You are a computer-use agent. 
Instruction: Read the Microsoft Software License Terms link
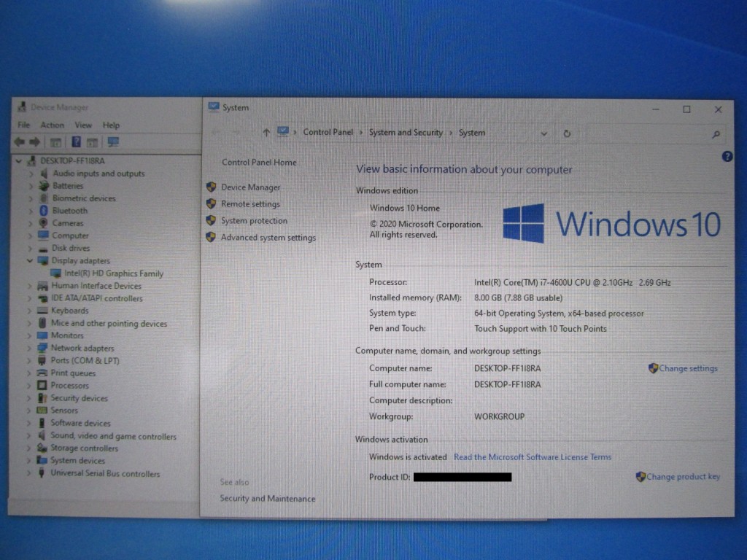coord(532,457)
